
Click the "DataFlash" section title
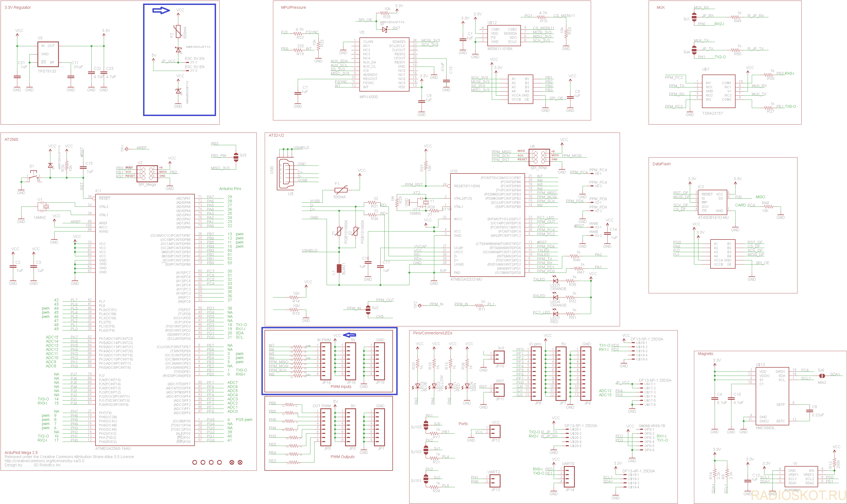[662, 164]
